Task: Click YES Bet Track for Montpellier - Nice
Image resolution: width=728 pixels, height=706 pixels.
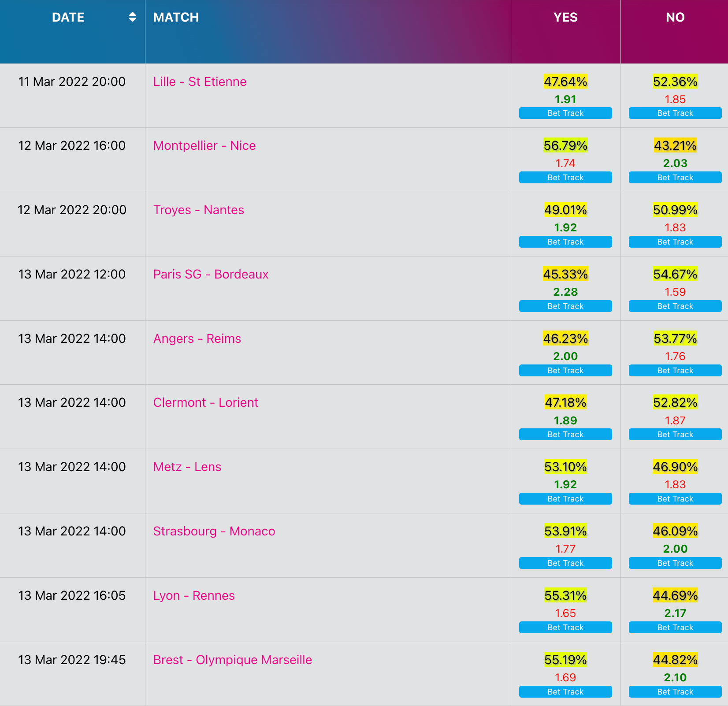Action: pos(565,178)
